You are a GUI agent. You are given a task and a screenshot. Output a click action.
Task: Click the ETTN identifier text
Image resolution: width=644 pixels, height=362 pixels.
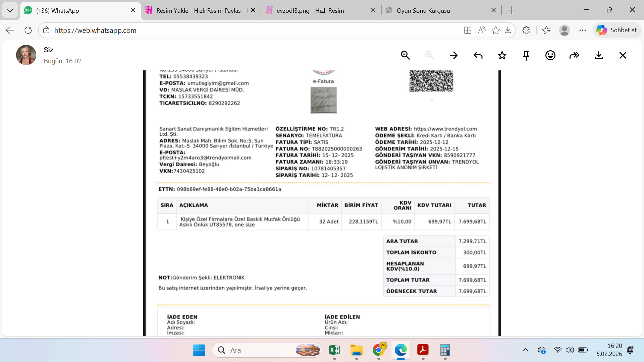[x=220, y=189]
